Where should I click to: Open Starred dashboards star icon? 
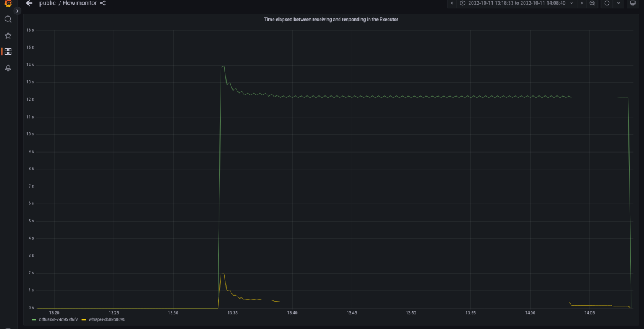[8, 35]
